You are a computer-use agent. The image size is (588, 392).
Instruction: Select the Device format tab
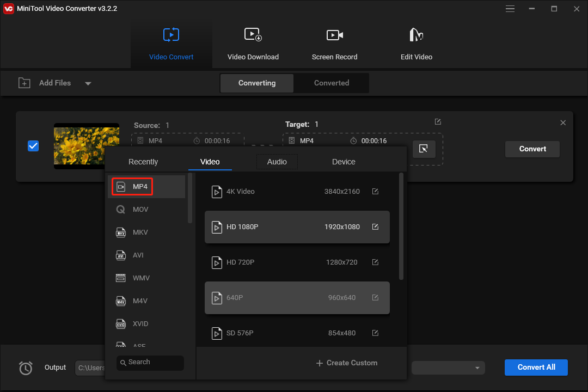[344, 162]
